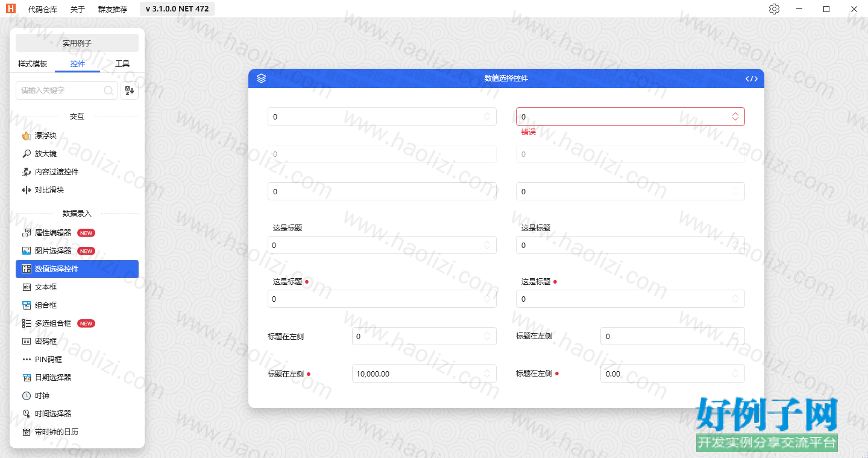Click the orange H application logo
The image size is (868, 458).
tap(11, 9)
